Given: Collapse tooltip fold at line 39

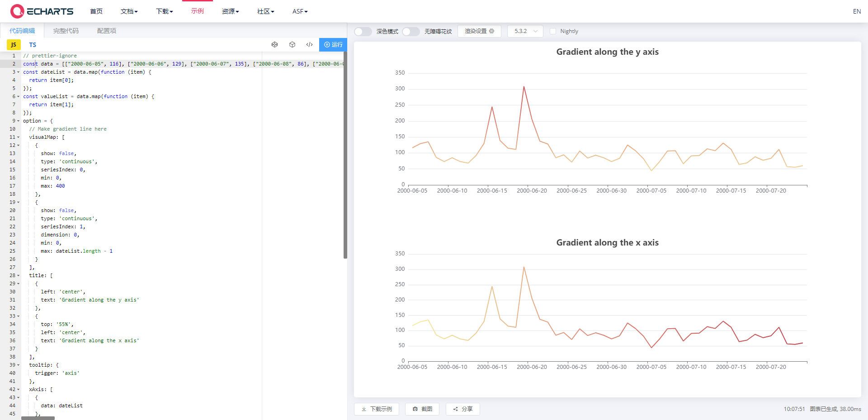Looking at the screenshot, I should click(x=18, y=365).
